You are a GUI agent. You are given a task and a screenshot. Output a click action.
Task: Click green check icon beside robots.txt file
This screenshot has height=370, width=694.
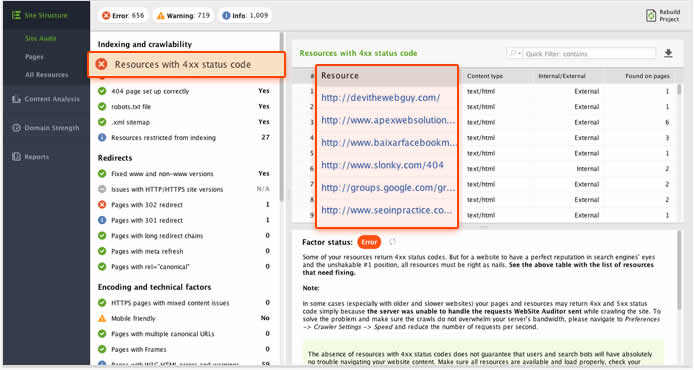point(102,107)
